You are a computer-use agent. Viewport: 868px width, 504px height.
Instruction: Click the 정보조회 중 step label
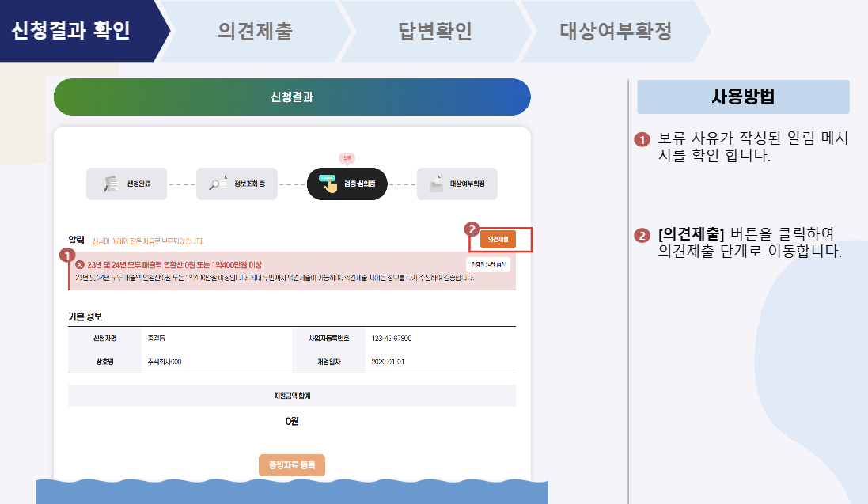coord(249,184)
